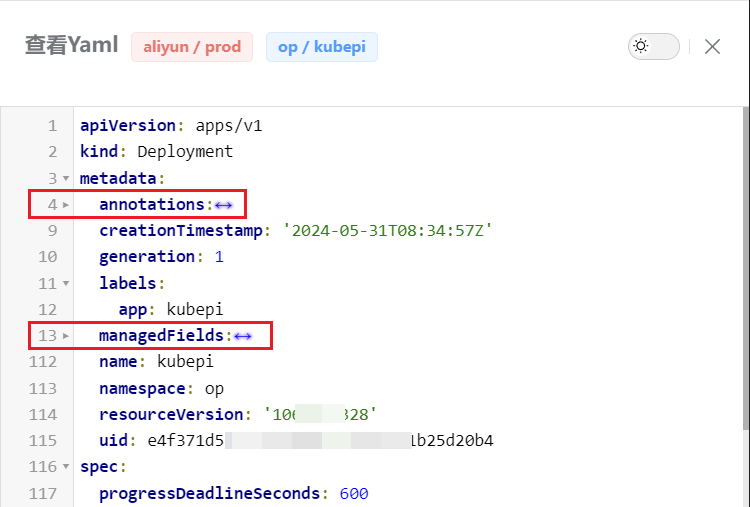Expand the annotations fold arrow on line 4
The width and height of the screenshot is (750, 507).
click(x=66, y=205)
